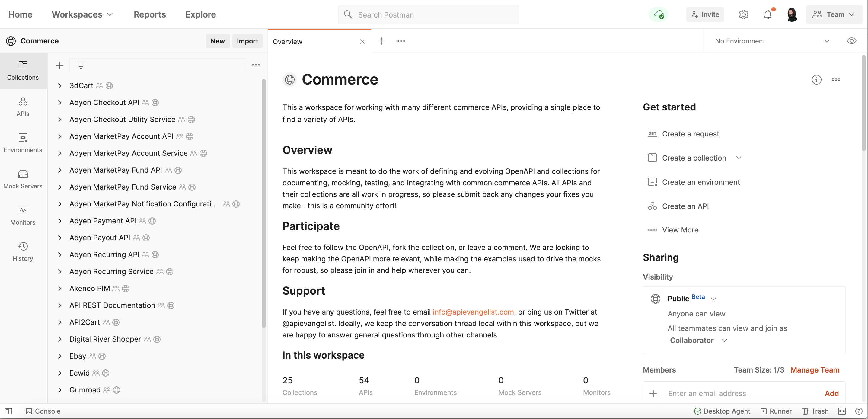Open the Collections sidebar panel
The width and height of the screenshot is (868, 419).
point(23,71)
